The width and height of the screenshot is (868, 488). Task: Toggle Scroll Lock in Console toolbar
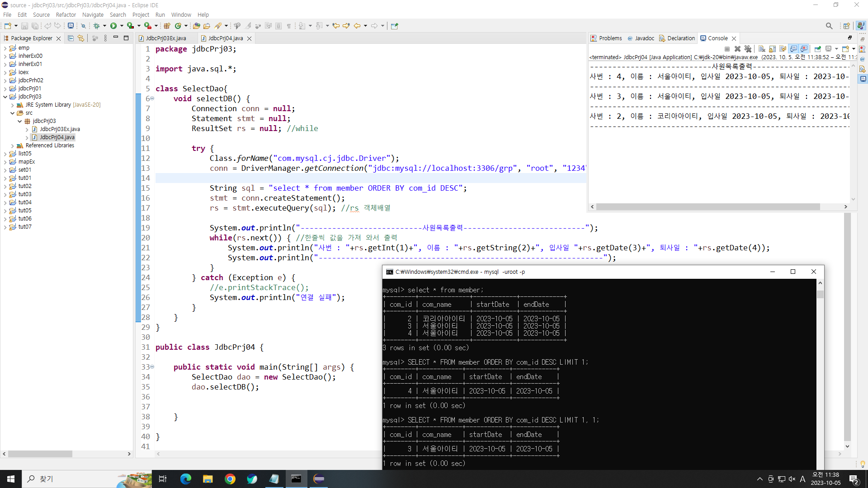[772, 49]
